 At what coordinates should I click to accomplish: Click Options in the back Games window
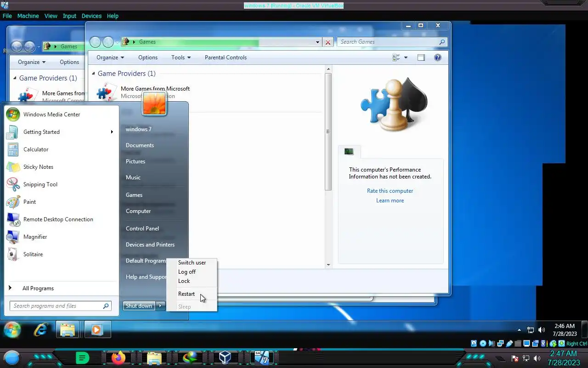(69, 62)
